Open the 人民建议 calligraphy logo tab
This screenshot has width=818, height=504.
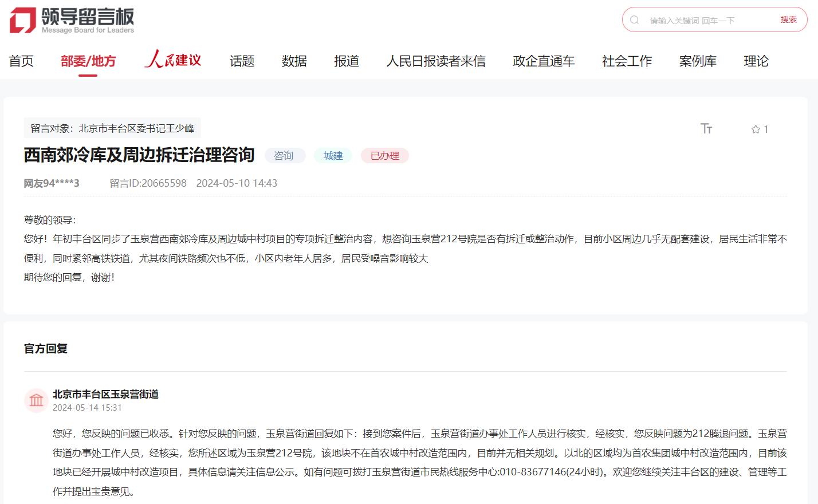(173, 60)
